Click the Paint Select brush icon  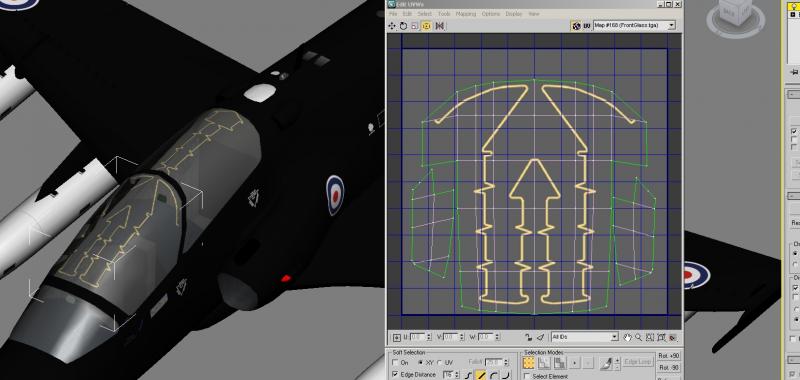point(606,363)
